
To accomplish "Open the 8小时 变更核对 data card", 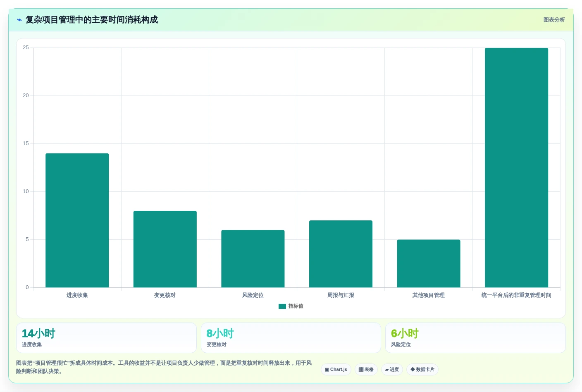I will 291,338.
